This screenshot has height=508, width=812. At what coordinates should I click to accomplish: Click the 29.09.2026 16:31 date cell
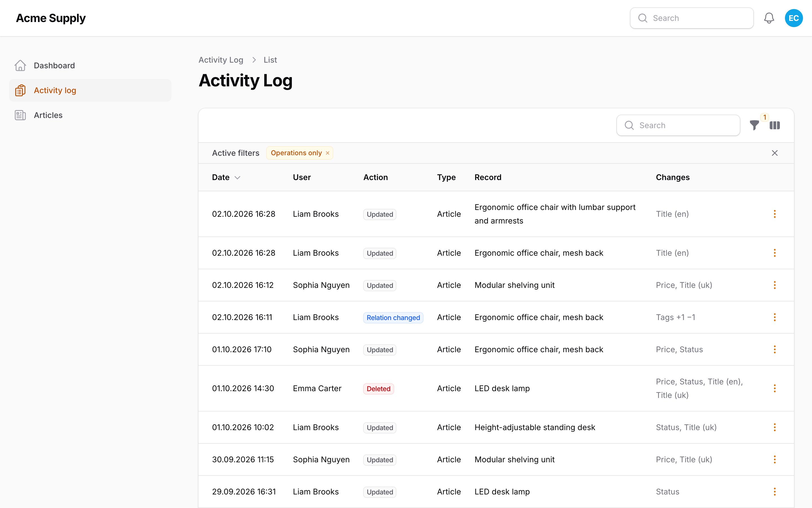[244, 492]
